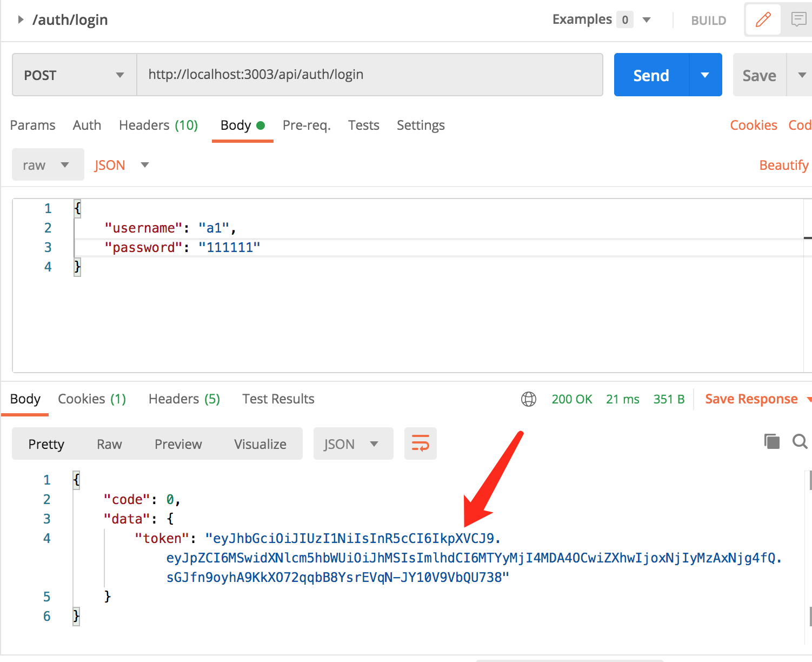Image resolution: width=812 pixels, height=662 pixels.
Task: Open the response Cookies (1) tab
Action: pos(92,399)
